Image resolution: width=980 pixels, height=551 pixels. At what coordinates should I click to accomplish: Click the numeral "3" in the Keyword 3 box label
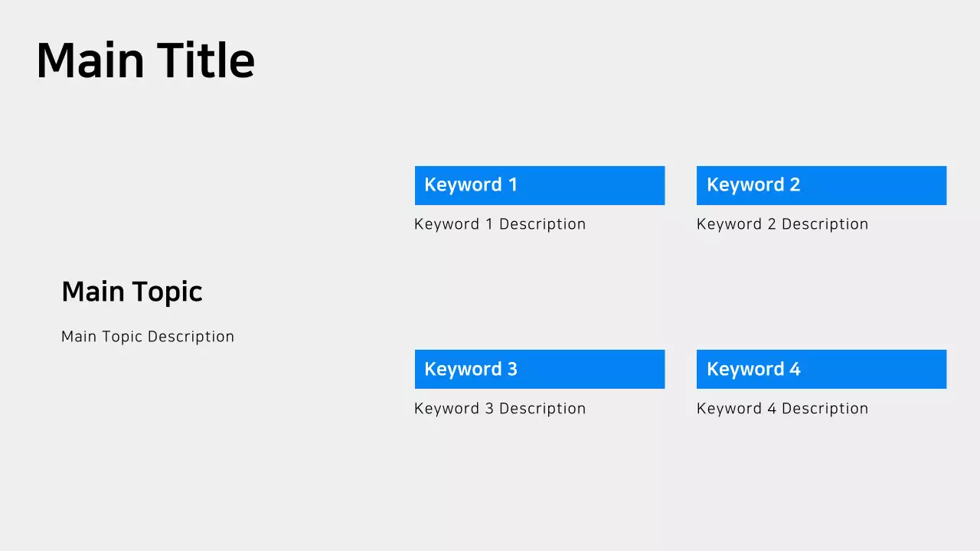pos(512,369)
